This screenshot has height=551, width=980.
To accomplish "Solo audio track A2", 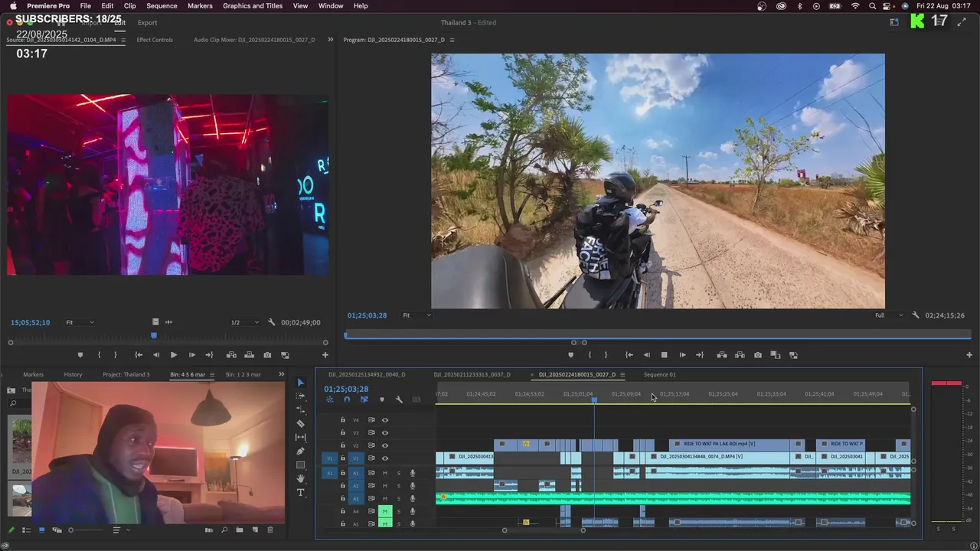I will (398, 486).
